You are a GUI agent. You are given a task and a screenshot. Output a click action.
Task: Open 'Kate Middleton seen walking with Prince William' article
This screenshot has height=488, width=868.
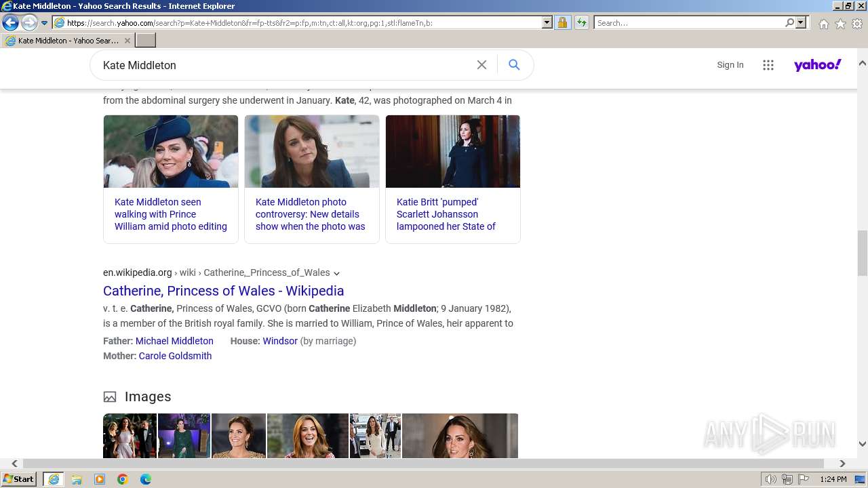click(x=171, y=214)
